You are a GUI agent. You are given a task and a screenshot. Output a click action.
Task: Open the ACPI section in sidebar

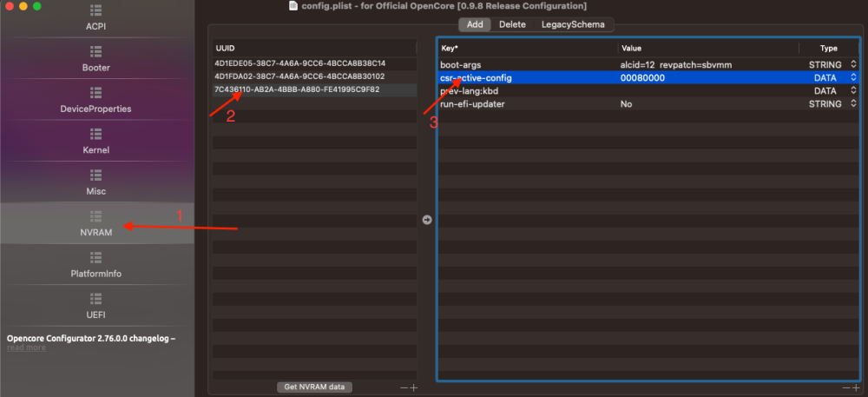(97, 17)
